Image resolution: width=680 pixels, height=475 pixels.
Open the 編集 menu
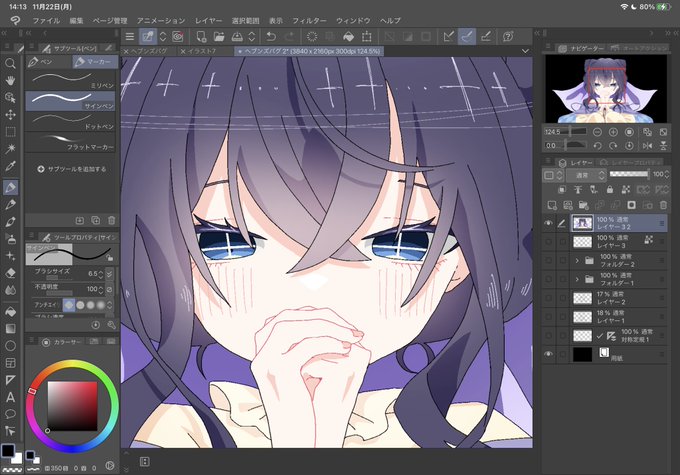[x=76, y=20]
